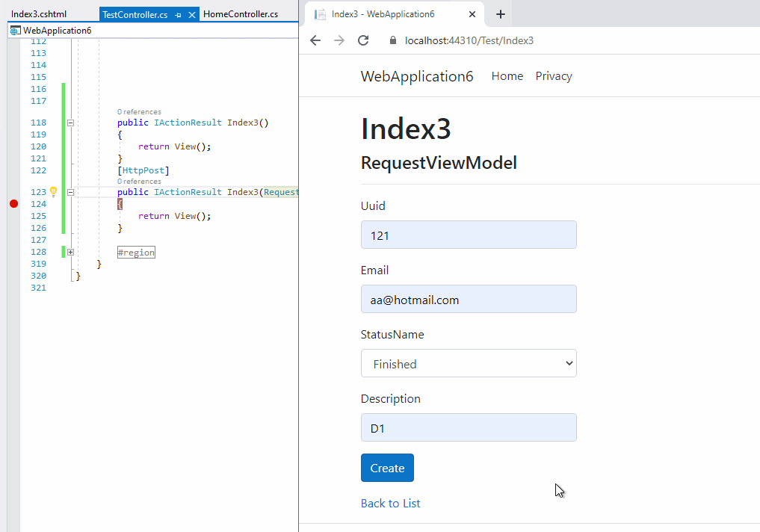Unpin the TestController.cs tab
This screenshot has height=532, width=760.
pos(179,13)
